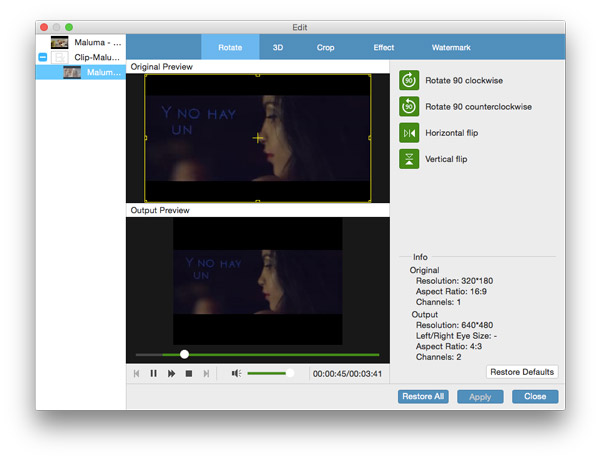Click the fast forward button

click(171, 373)
